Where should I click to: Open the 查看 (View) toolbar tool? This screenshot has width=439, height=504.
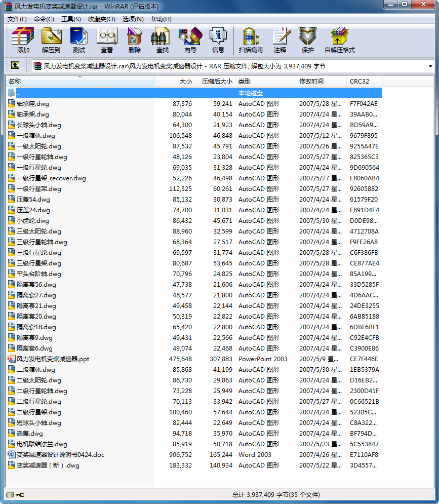[x=107, y=40]
